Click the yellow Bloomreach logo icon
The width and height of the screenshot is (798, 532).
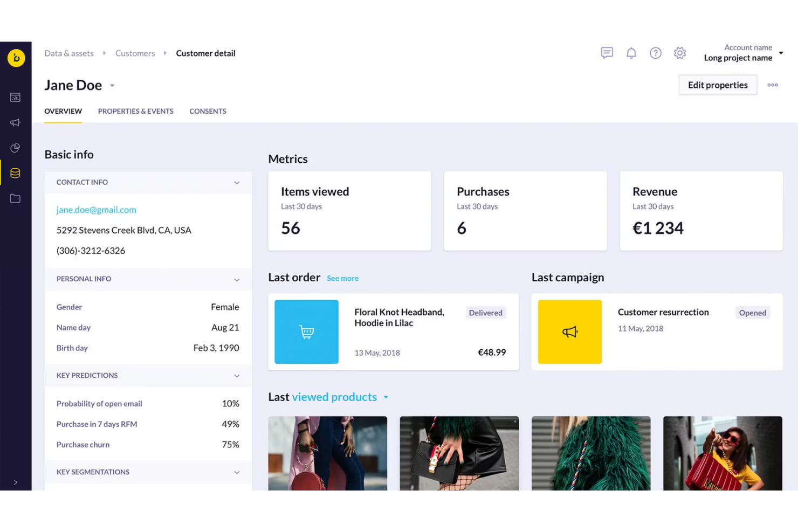click(x=16, y=58)
